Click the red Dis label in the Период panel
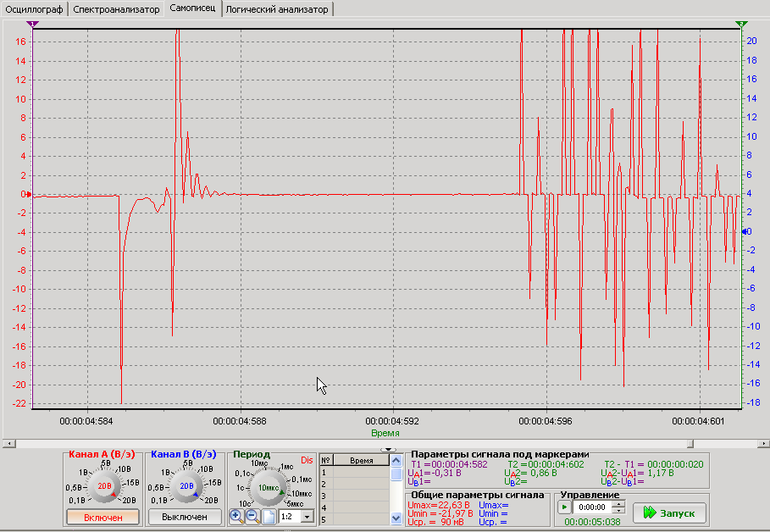The height and width of the screenshot is (532, 770). (x=307, y=460)
